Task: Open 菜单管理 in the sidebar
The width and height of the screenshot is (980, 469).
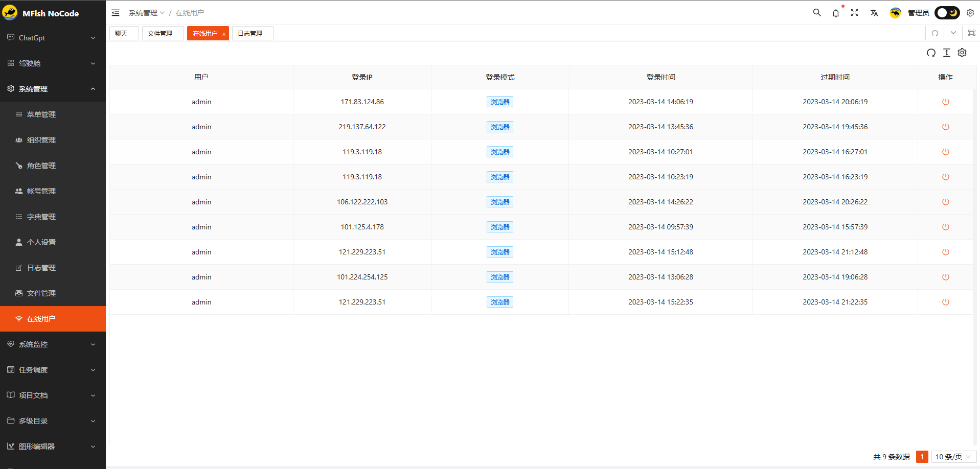Action: [x=53, y=114]
